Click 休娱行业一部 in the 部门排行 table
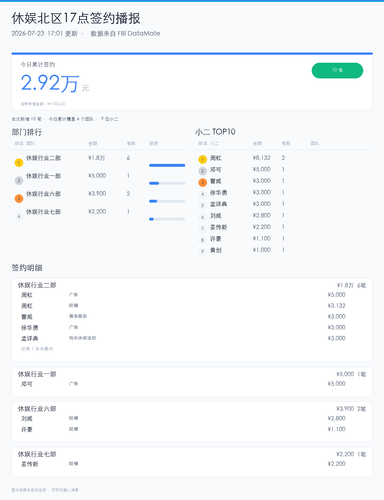This screenshot has width=384, height=500. coord(43,176)
